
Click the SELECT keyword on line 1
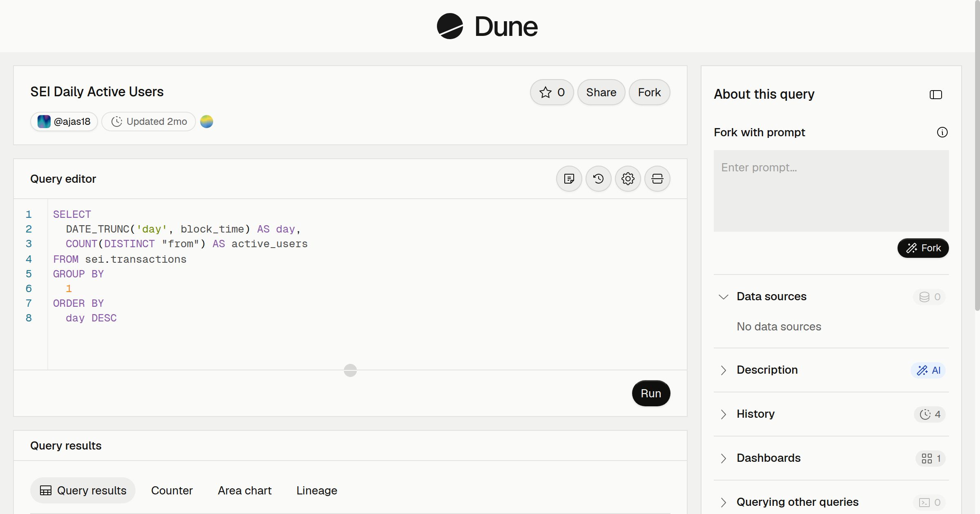[72, 215]
